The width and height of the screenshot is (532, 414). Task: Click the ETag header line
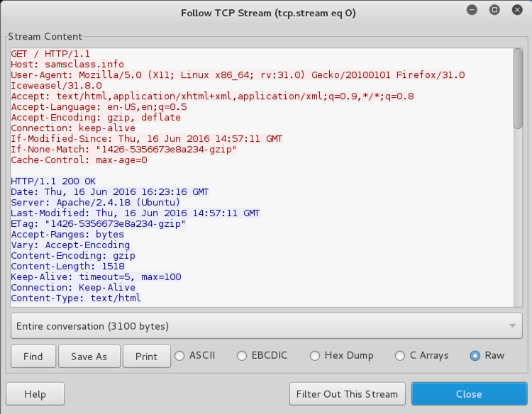(99, 224)
